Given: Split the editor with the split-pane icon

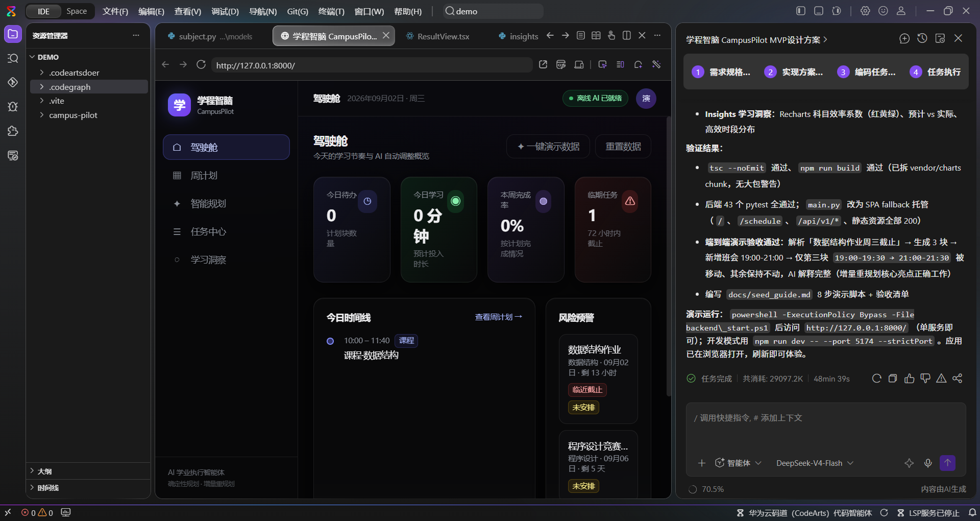Looking at the screenshot, I should [627, 35].
